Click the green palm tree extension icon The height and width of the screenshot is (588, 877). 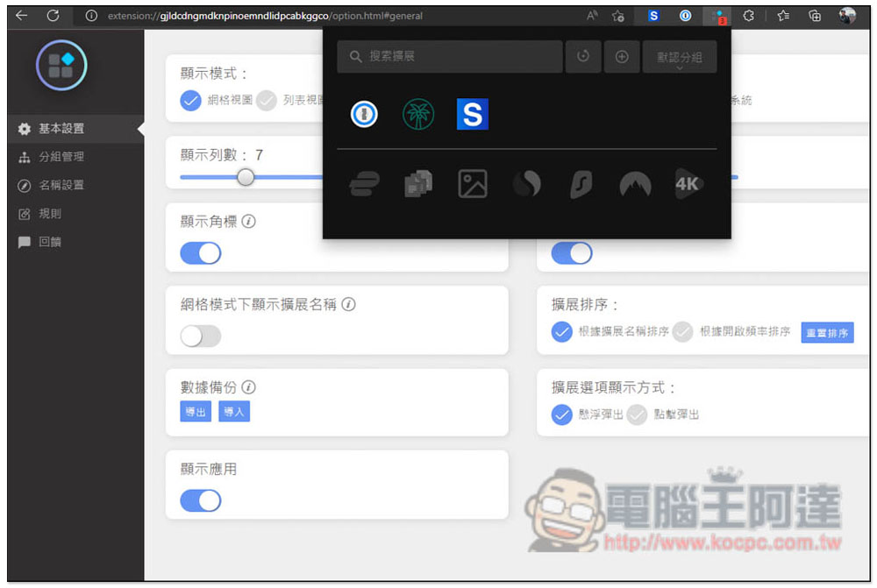click(x=417, y=114)
